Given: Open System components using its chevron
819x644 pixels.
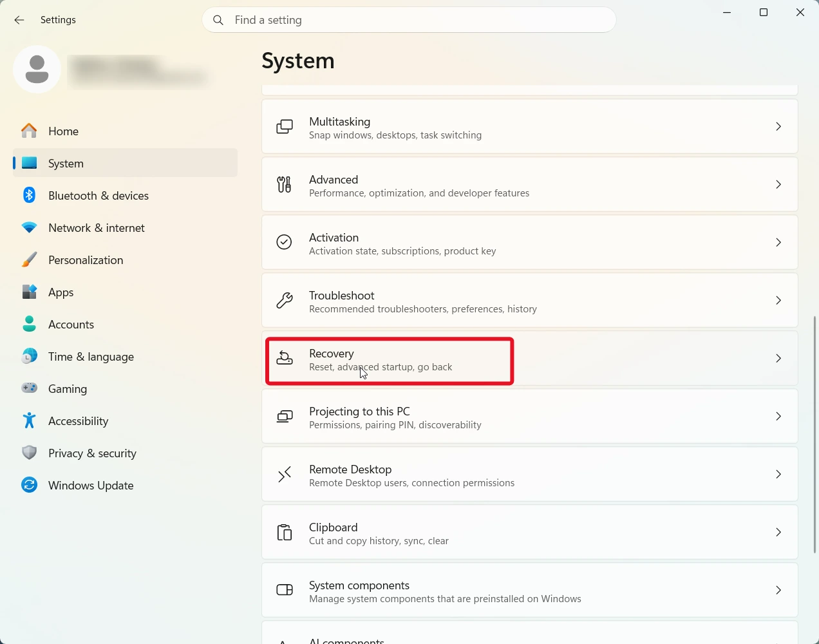Looking at the screenshot, I should 778,590.
